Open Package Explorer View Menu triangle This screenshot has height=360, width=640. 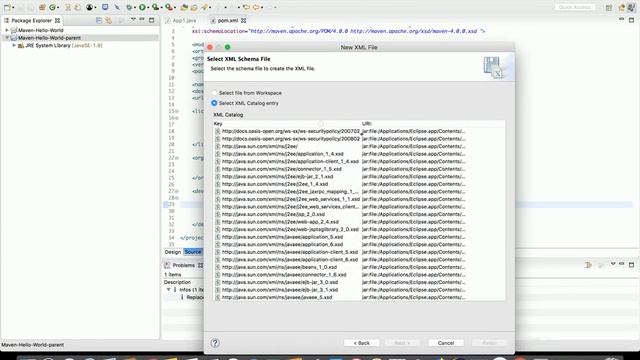pyautogui.click(x=133, y=20)
